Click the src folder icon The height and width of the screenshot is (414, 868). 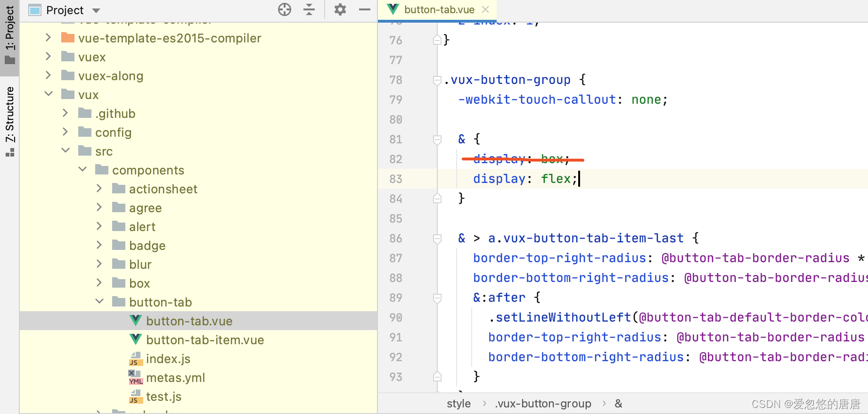(x=85, y=150)
